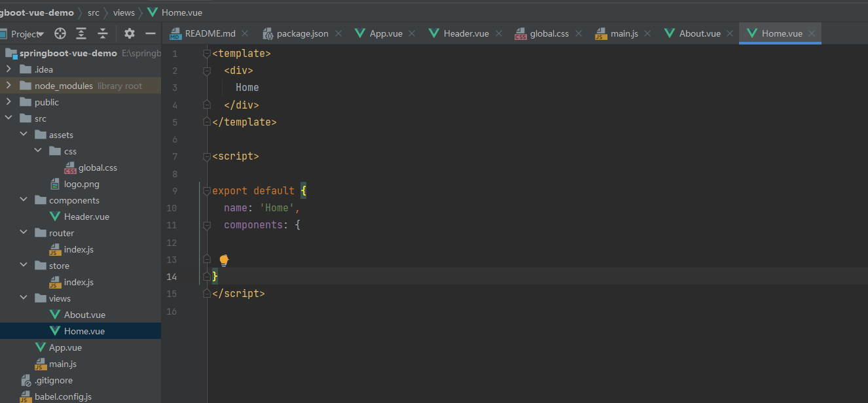Click the lightbulb intention icon on line 13
This screenshot has height=403, width=868.
(223, 260)
